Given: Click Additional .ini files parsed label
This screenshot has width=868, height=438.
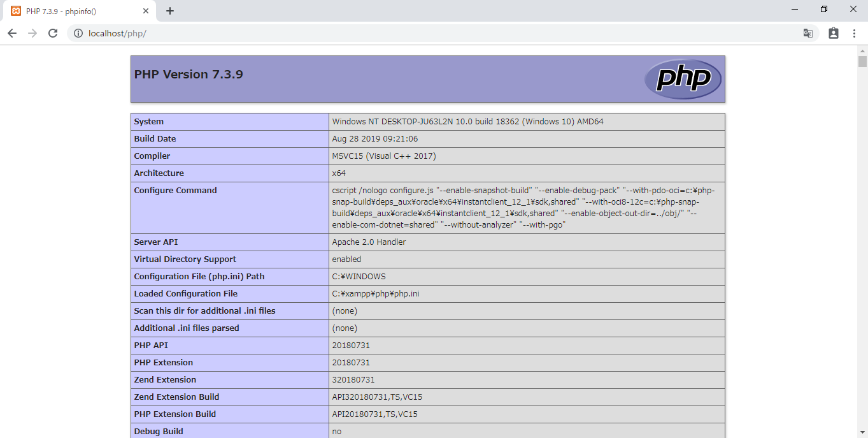Looking at the screenshot, I should pos(187,328).
